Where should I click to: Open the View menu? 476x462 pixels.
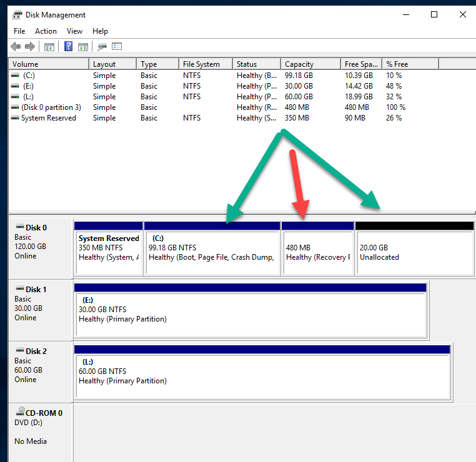point(74,31)
